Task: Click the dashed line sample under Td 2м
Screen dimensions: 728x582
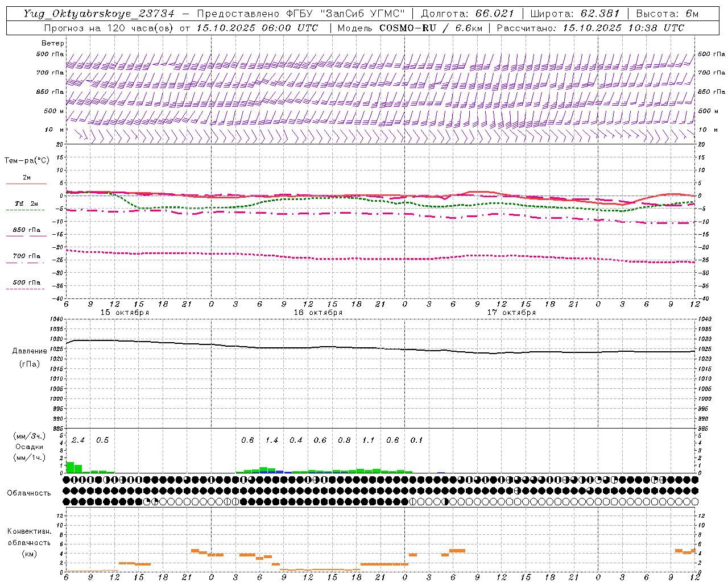Action: click(x=25, y=210)
